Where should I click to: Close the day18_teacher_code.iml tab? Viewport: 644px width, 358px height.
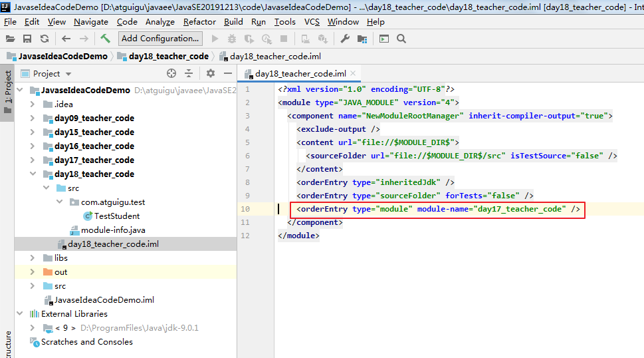click(x=353, y=74)
